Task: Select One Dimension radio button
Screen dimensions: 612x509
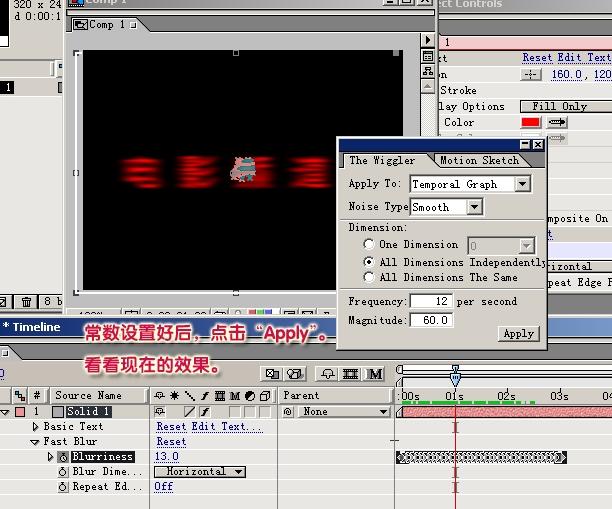Action: pos(368,244)
